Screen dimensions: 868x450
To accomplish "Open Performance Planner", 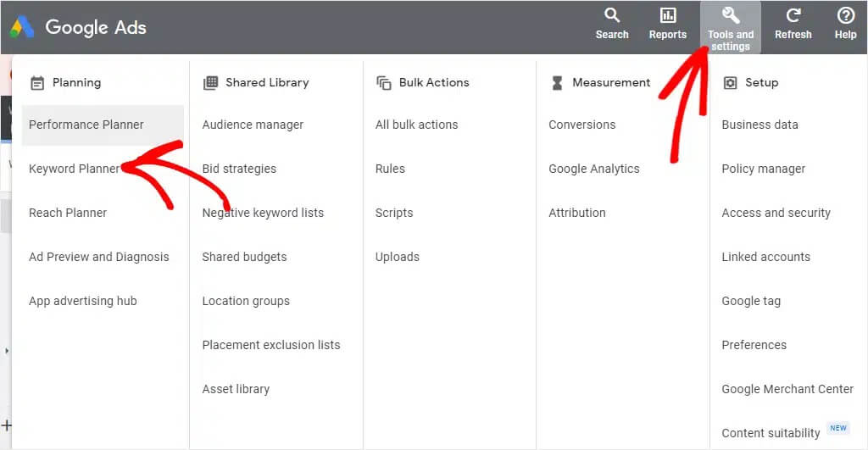I will (103, 125).
